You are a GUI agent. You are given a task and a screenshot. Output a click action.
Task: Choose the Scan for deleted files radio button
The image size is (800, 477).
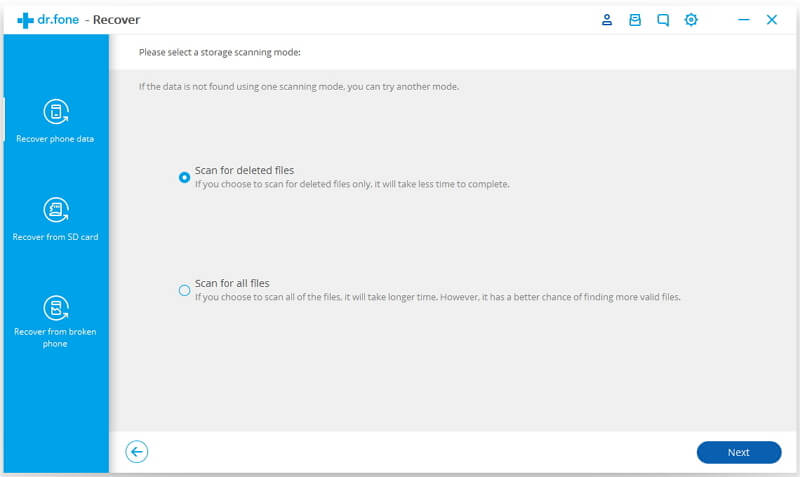pos(184,177)
